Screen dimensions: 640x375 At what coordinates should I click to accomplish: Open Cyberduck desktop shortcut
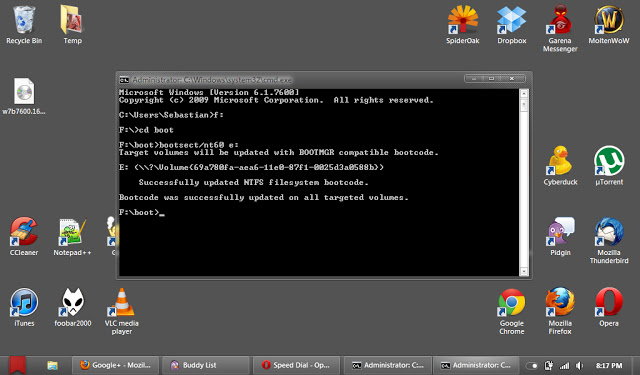[x=560, y=166]
